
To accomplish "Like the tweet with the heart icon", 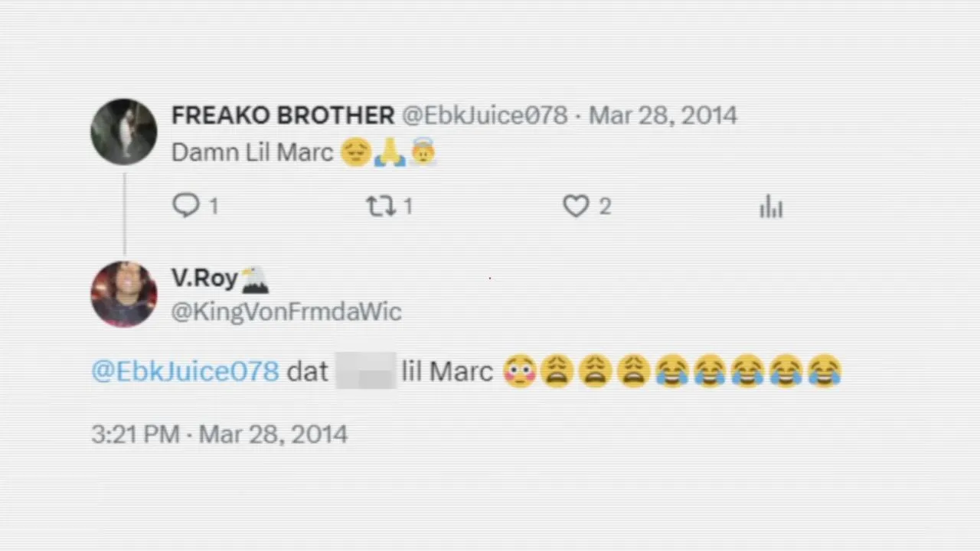I will tap(577, 206).
